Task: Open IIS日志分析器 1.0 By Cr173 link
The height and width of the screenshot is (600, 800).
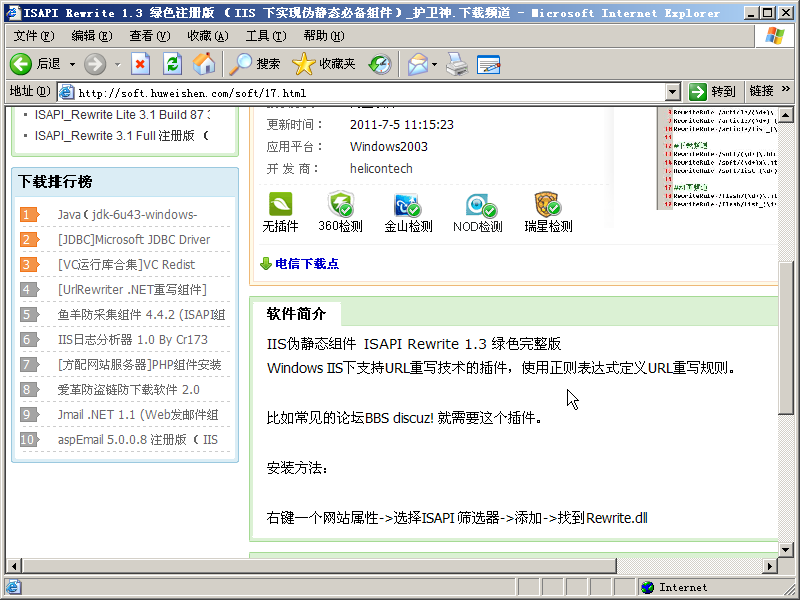Action: [x=133, y=340]
